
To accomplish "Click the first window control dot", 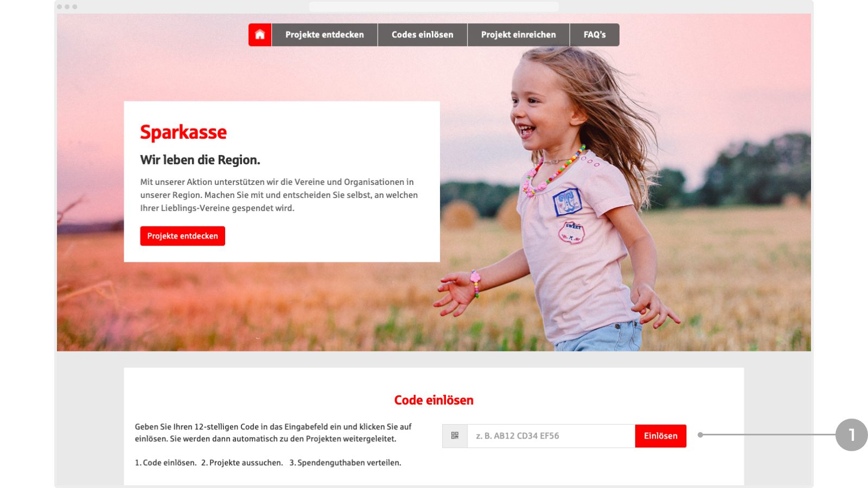I will coord(60,7).
